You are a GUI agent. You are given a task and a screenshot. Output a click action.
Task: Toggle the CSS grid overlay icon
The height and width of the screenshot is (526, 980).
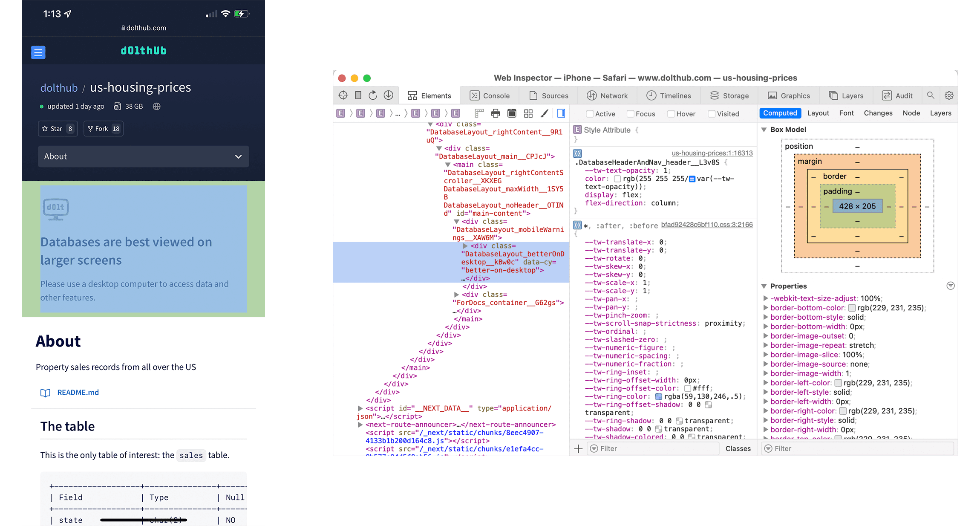click(x=528, y=113)
